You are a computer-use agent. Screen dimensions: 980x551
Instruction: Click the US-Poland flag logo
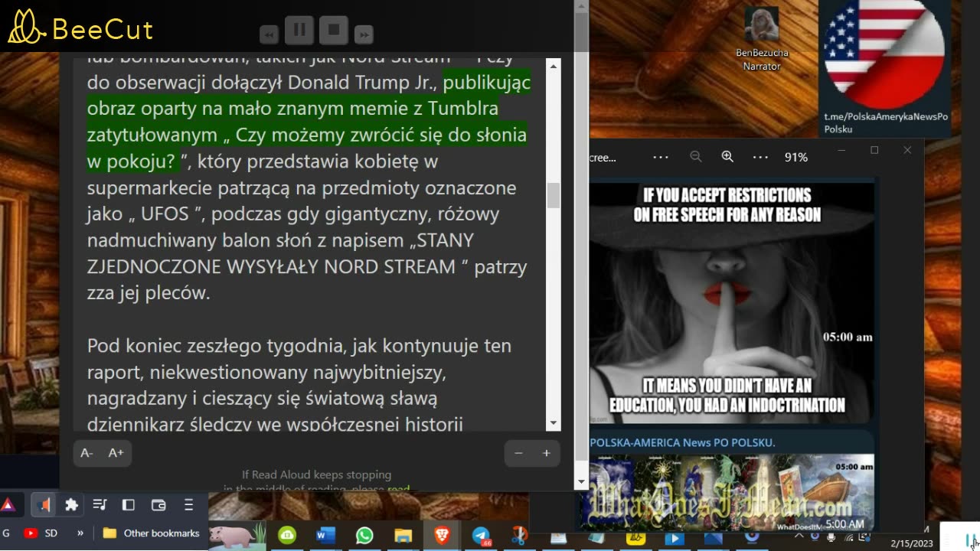click(x=884, y=54)
